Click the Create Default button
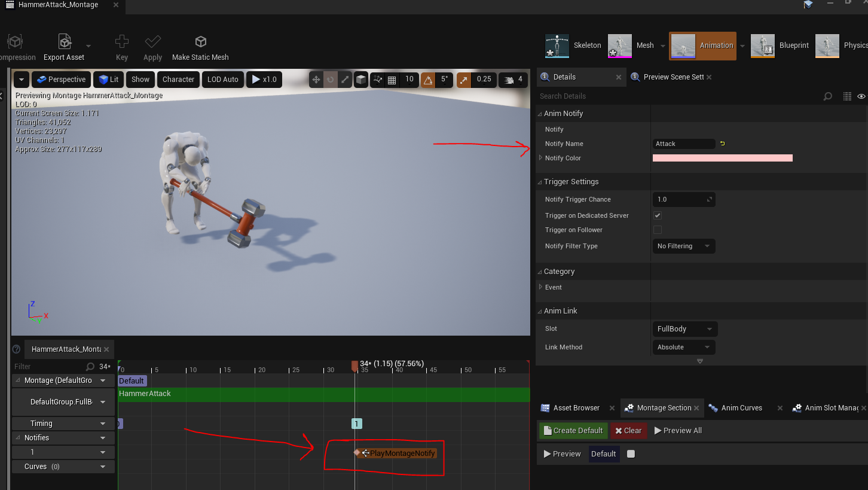The height and width of the screenshot is (490, 868). tap(572, 430)
